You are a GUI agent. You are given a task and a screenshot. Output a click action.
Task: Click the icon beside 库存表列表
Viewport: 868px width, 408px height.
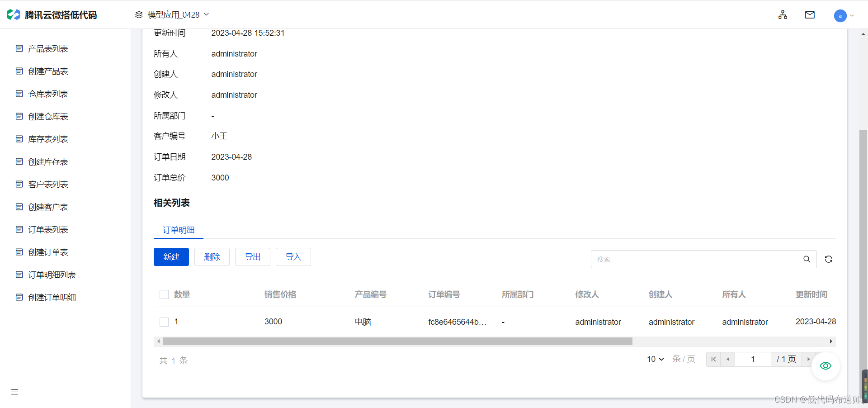pos(19,139)
